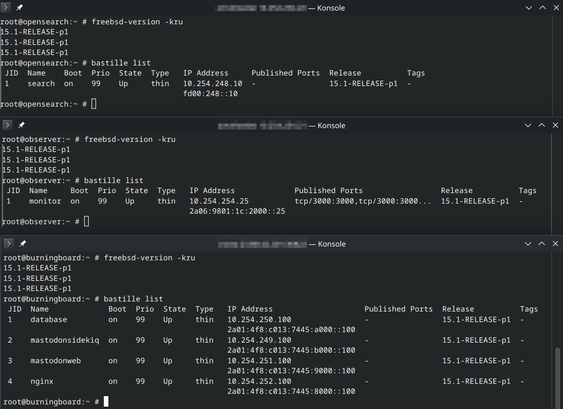Viewport: 563px width, 409px height.
Task: Maximize the opensearch Konsole window
Action: 542,8
